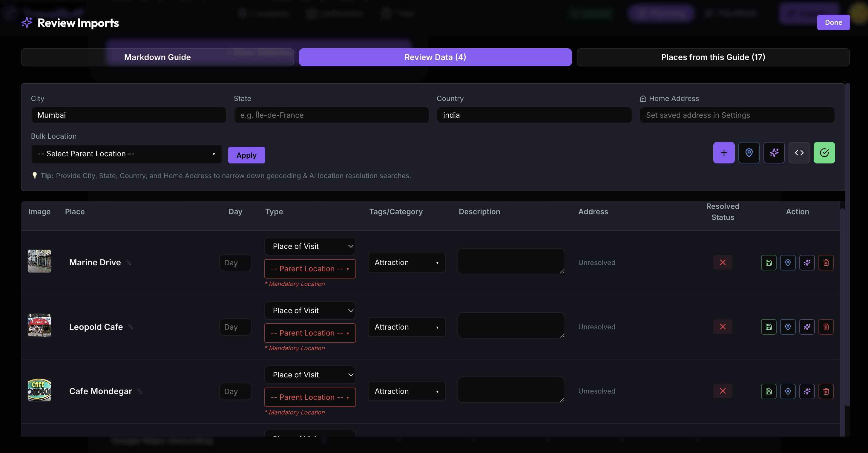The height and width of the screenshot is (453, 868).
Task: Click the Tags/Category column header
Action: click(396, 212)
